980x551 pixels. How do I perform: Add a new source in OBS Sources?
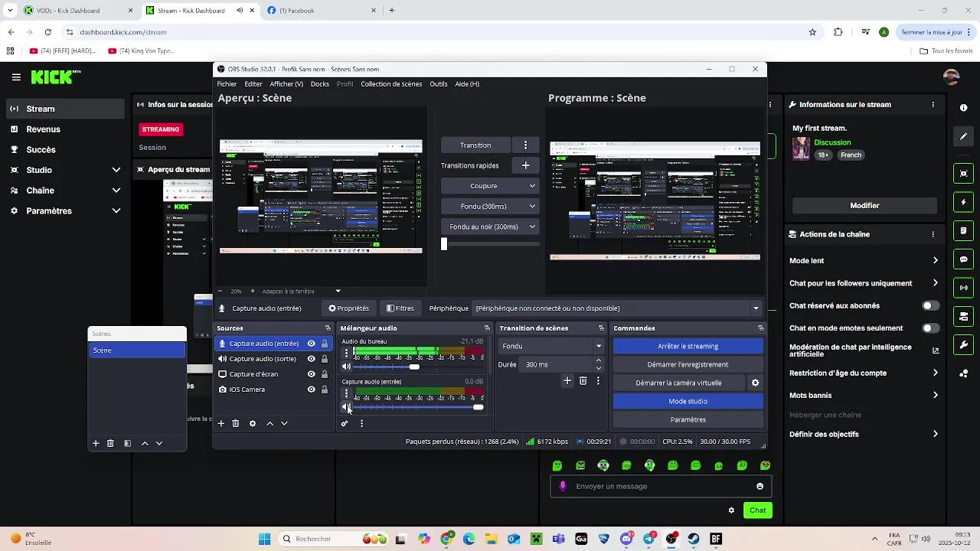click(221, 423)
